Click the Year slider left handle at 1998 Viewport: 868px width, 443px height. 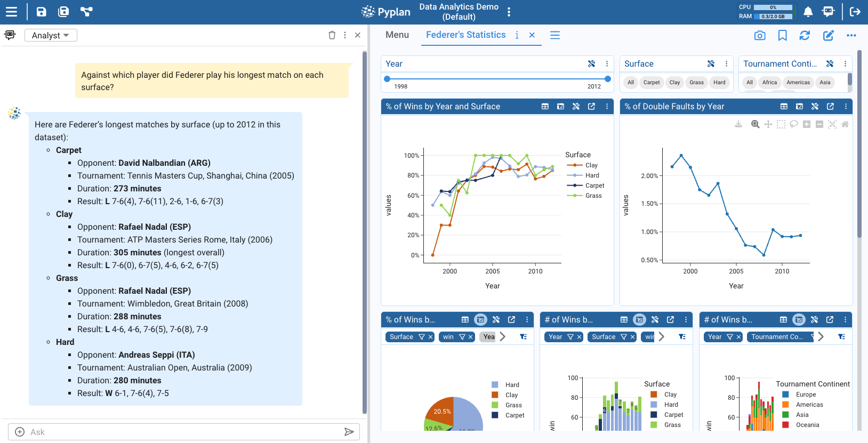point(387,79)
